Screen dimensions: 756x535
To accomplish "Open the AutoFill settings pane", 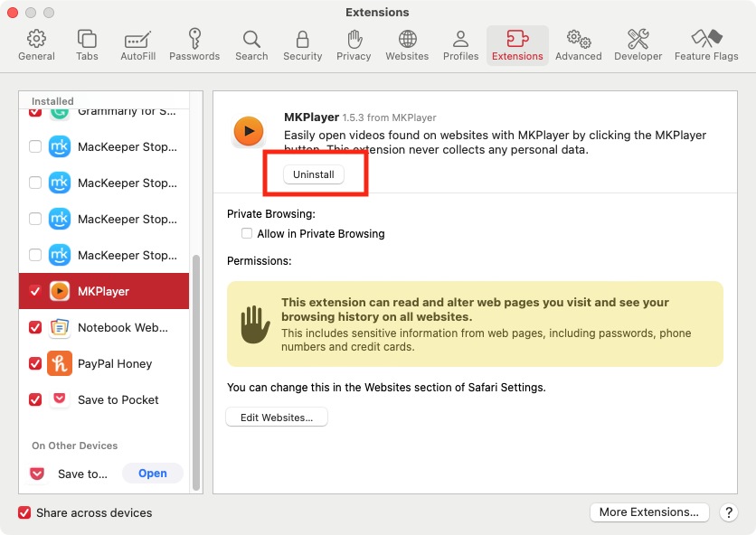I will (x=137, y=45).
